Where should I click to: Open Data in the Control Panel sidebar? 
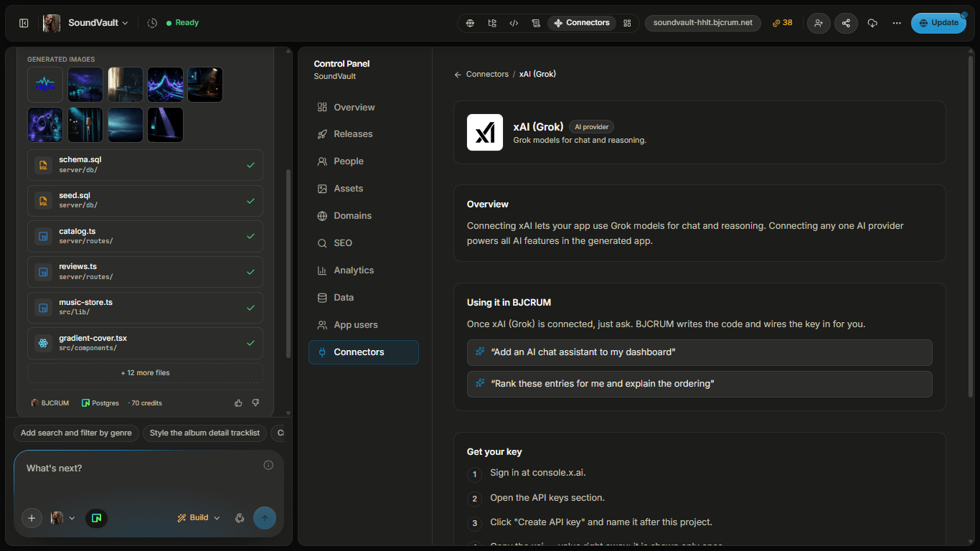[x=364, y=298]
